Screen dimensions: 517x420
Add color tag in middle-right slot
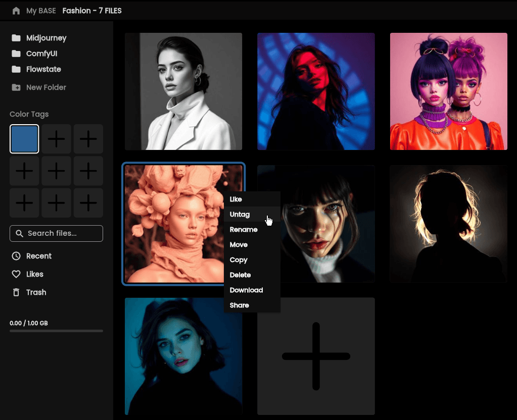(x=88, y=171)
